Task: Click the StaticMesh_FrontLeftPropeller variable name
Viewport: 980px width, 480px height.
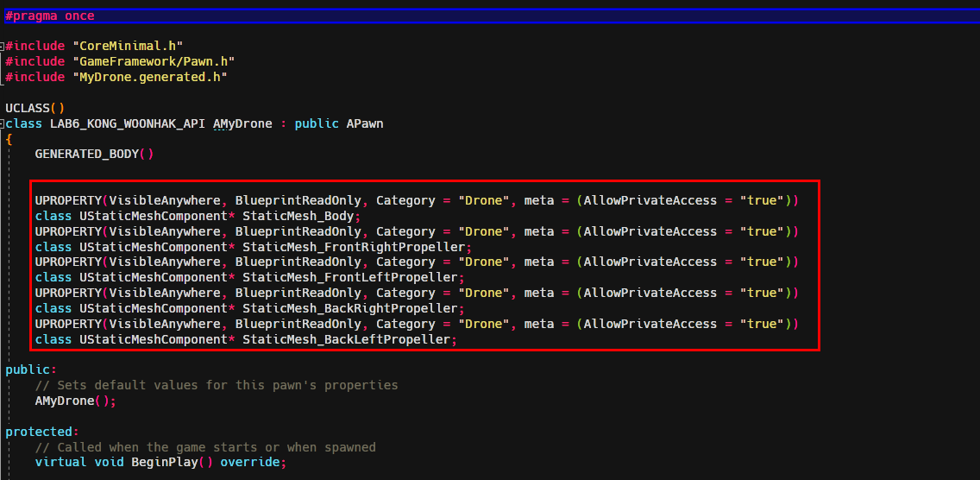Action: coord(350,277)
